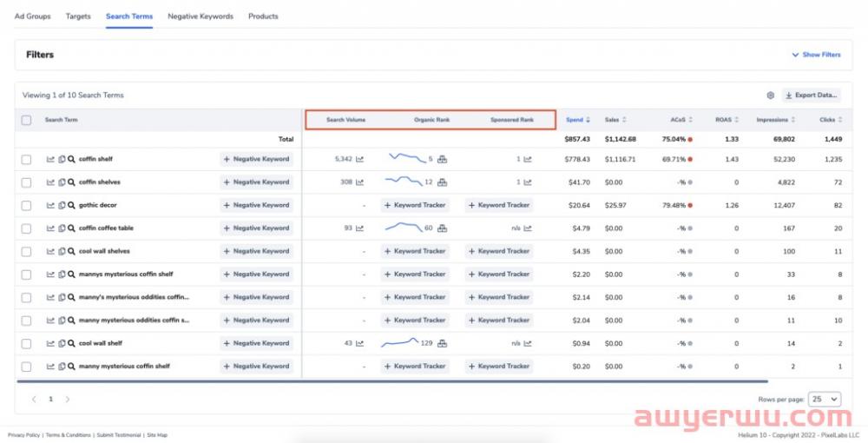Open sponsored rank chart for coffin shelf
The height and width of the screenshot is (443, 868).
coord(528,160)
